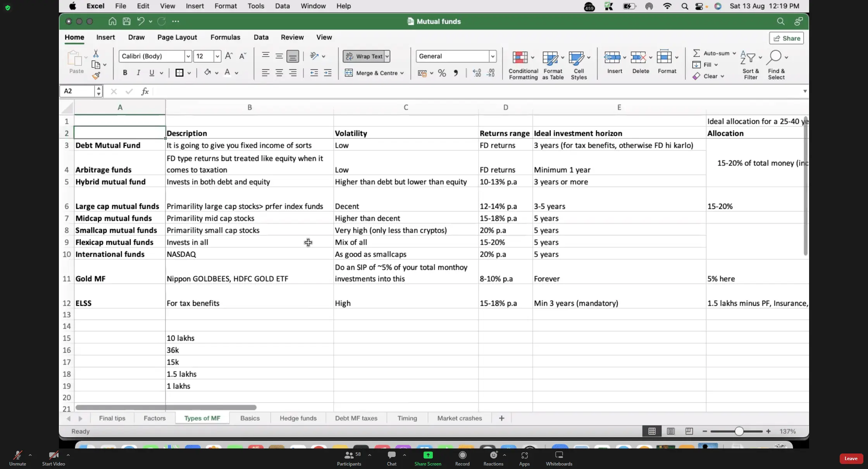The image size is (868, 469).
Task: Click the save icon in the title bar
Action: point(126,21)
